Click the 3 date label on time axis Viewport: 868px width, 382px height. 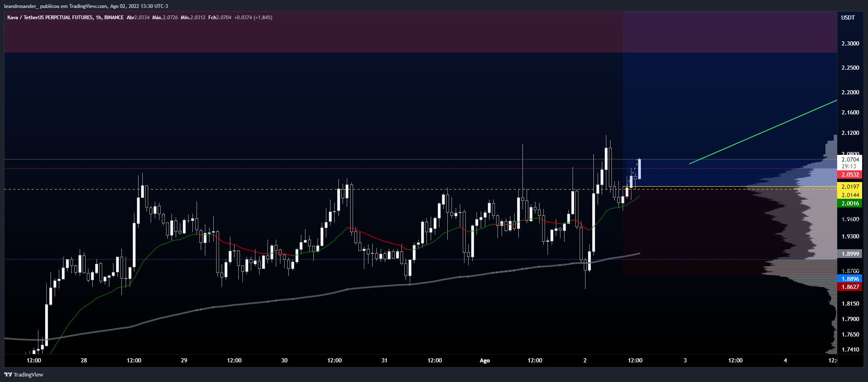coord(685,360)
